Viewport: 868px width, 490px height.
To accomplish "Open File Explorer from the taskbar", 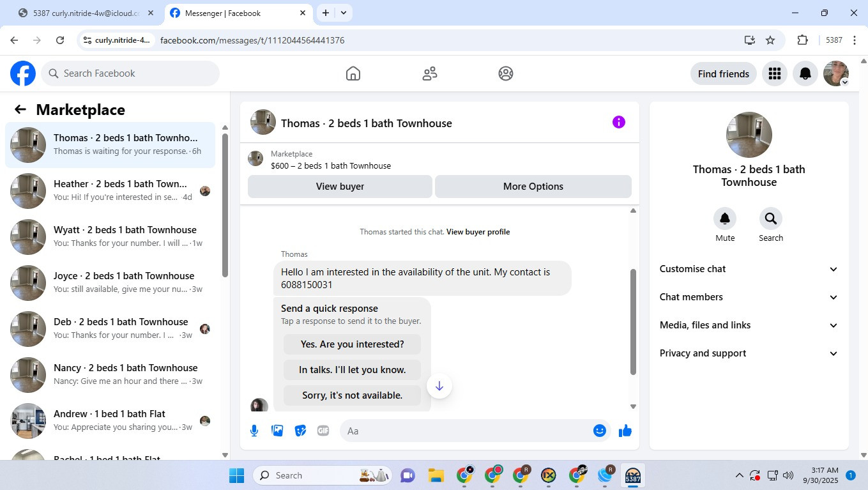I will pos(436,475).
